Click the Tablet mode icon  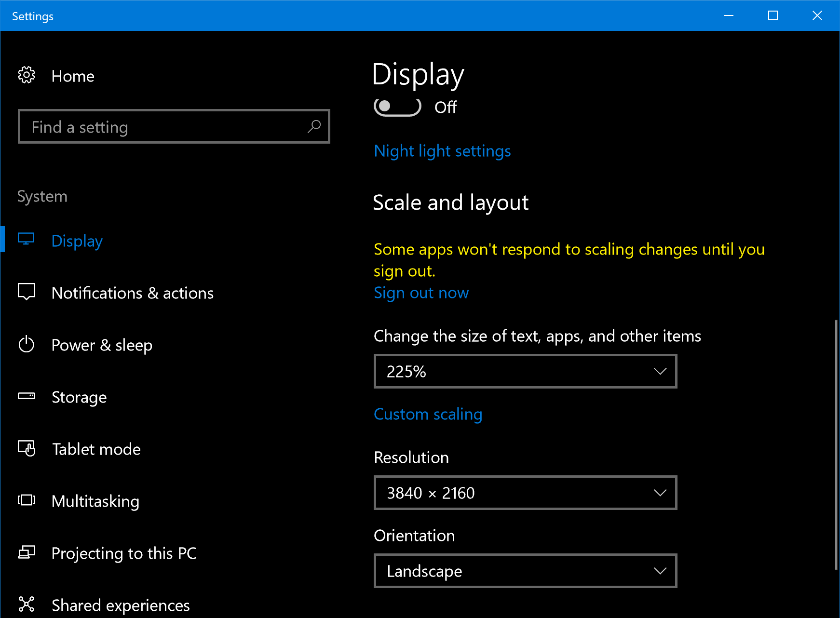[x=27, y=448]
